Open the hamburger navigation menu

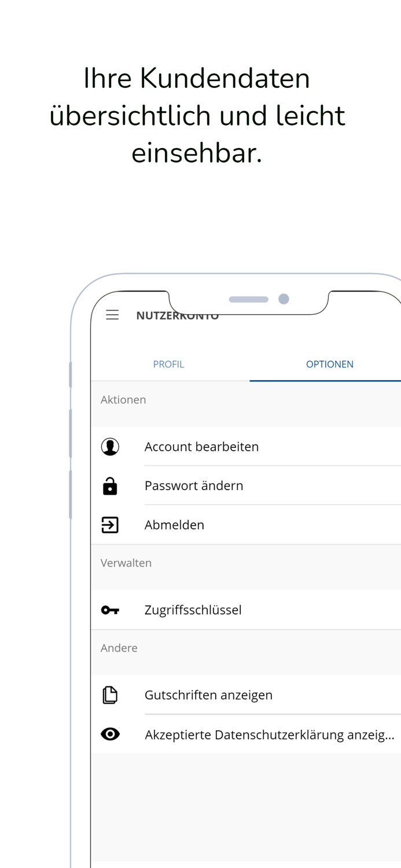click(112, 315)
